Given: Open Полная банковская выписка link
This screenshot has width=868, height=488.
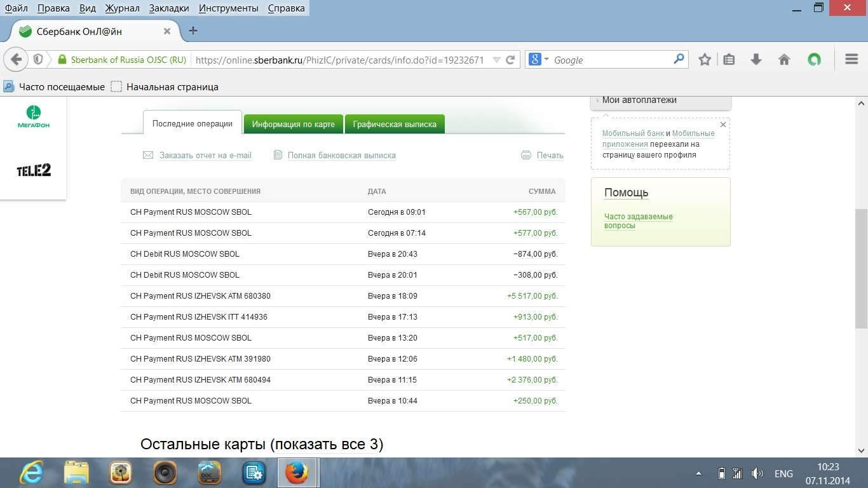Looking at the screenshot, I should click(x=341, y=155).
